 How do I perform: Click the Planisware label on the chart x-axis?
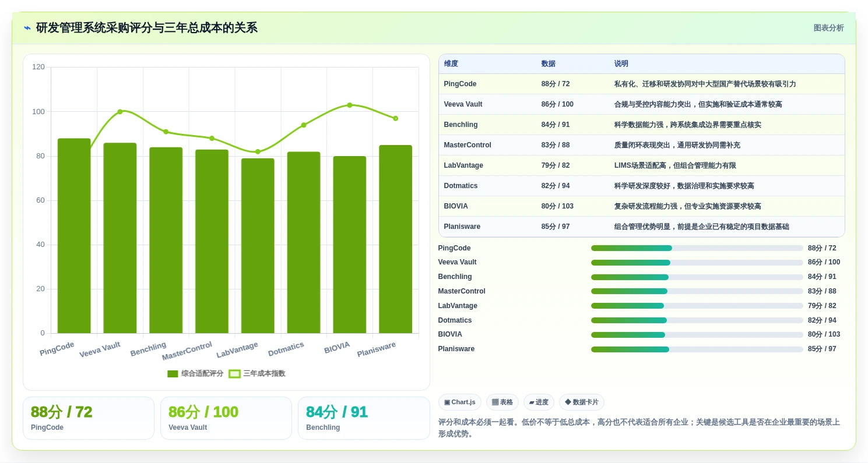pyautogui.click(x=377, y=349)
